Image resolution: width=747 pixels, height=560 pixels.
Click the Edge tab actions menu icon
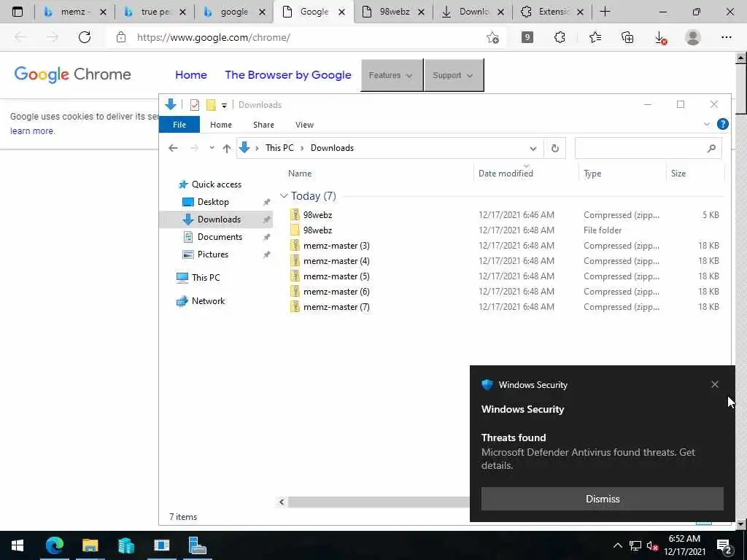tap(18, 12)
